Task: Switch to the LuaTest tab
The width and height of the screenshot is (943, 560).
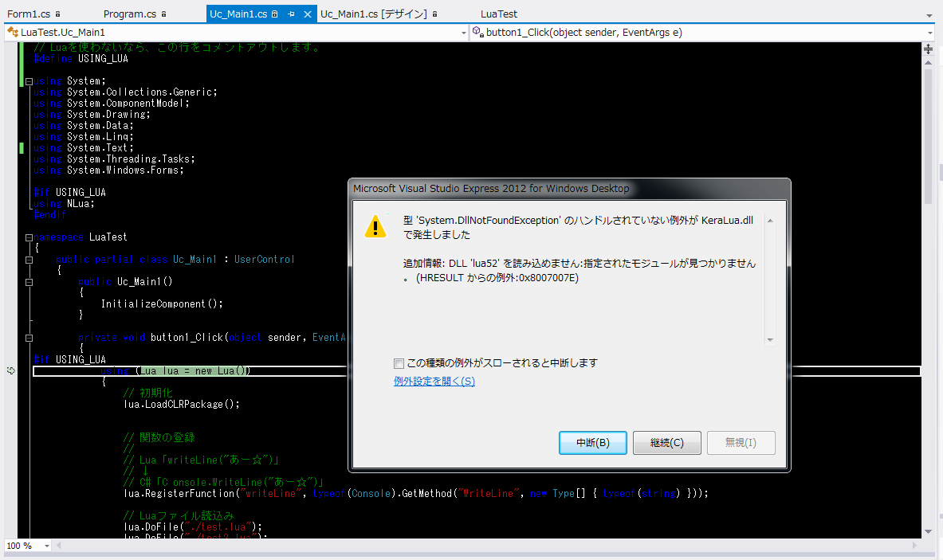Action: click(x=498, y=14)
